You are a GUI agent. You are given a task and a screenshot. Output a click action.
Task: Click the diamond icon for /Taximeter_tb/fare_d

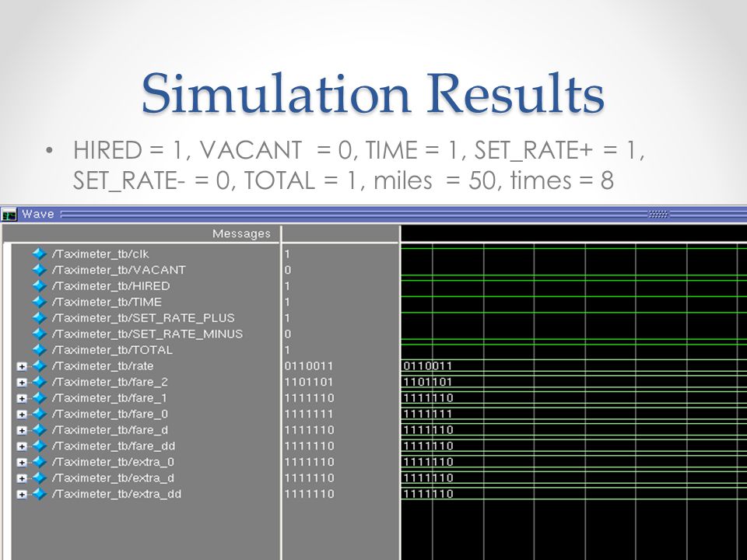coord(39,429)
